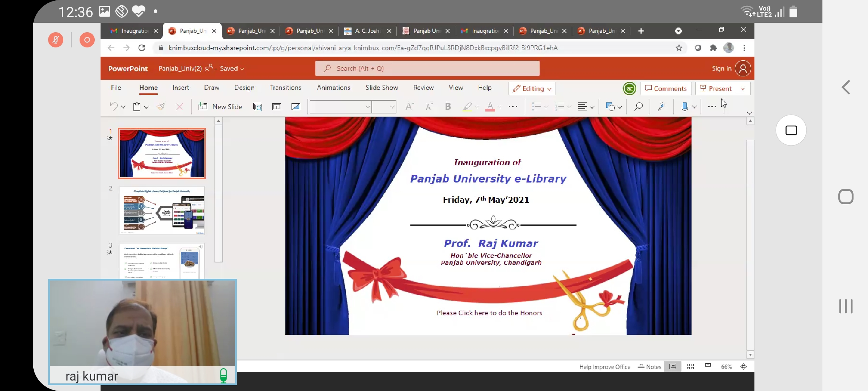Open the Slide Show ribbon tab
The height and width of the screenshot is (391, 868).
[x=382, y=88]
